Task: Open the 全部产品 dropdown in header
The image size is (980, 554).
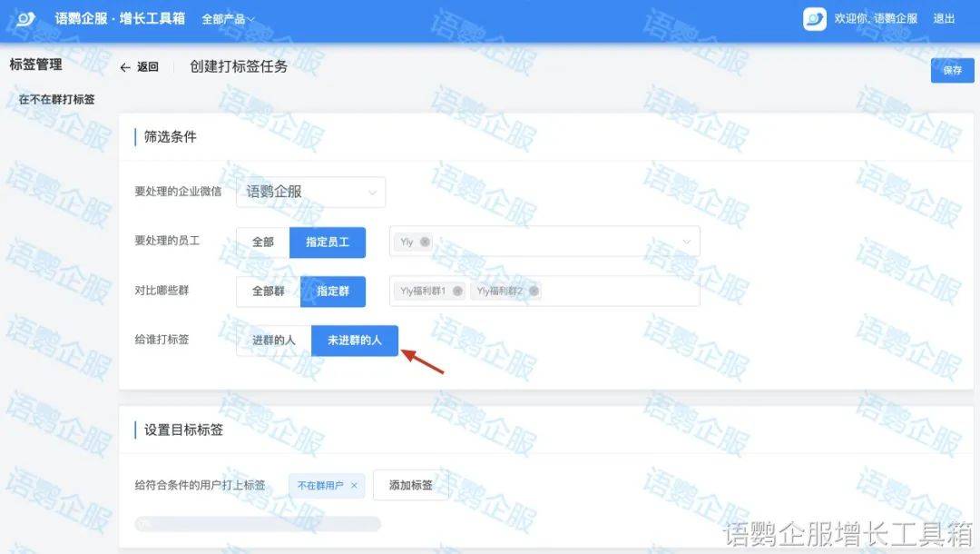Action: [228, 19]
